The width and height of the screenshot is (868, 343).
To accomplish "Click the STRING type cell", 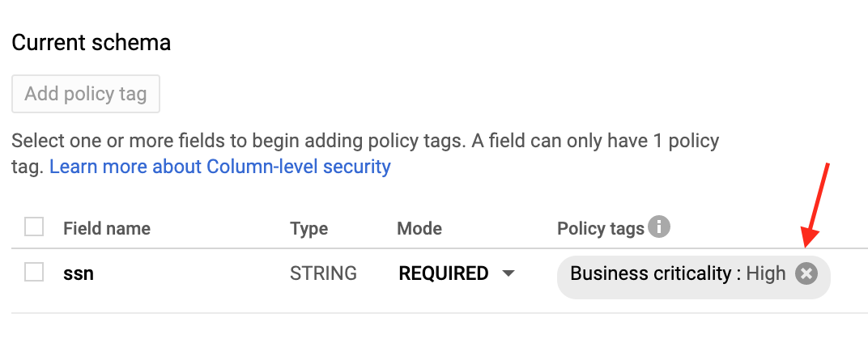I will pos(323,273).
